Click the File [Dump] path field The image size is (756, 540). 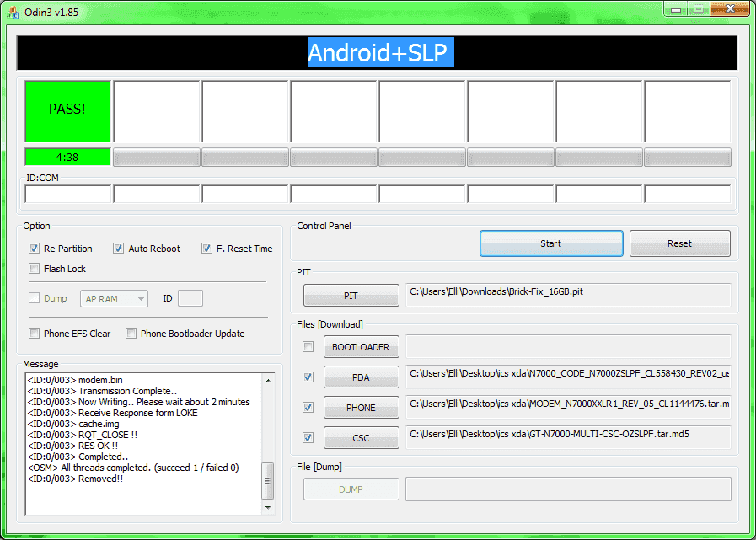click(x=568, y=489)
